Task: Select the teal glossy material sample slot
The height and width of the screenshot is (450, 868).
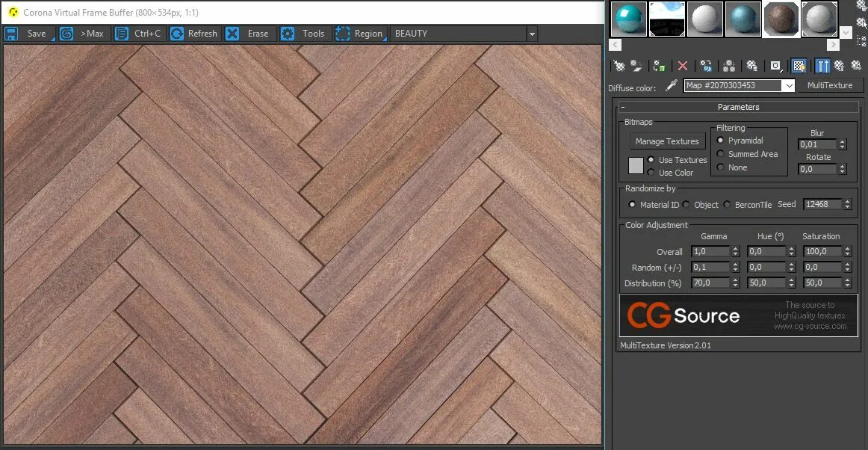Action: coord(628,19)
